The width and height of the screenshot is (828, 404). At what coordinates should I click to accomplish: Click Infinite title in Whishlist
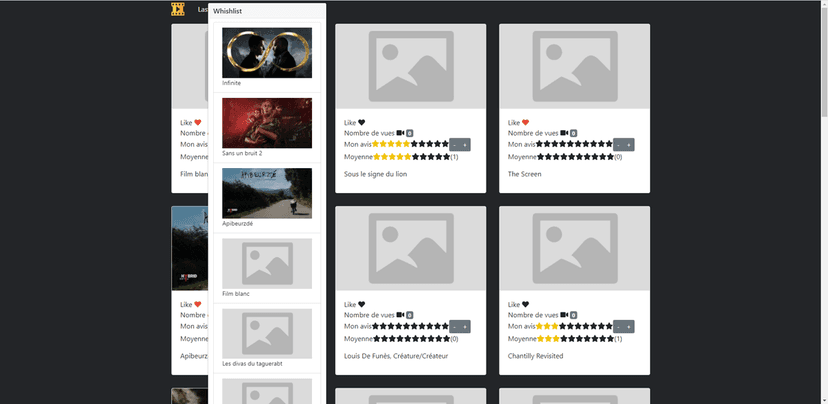click(x=231, y=83)
